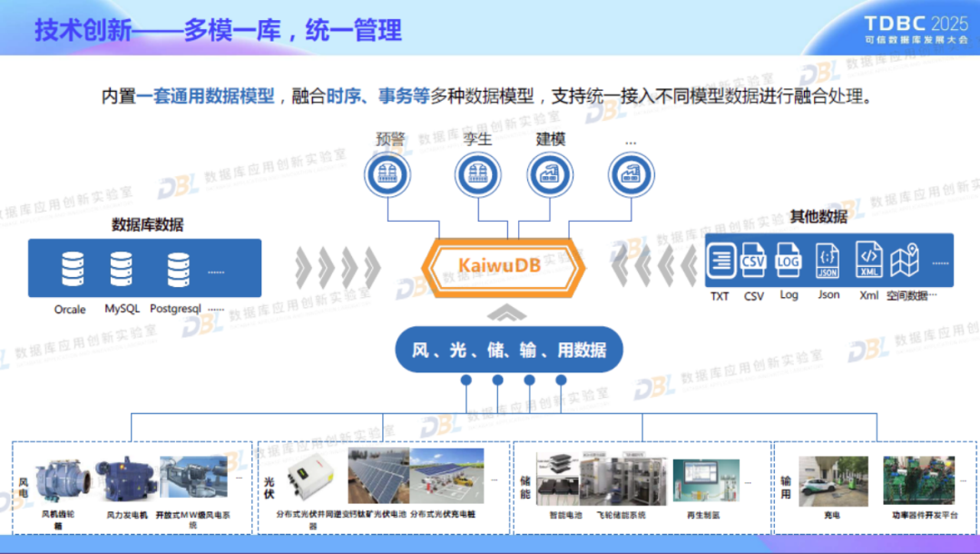Click the Json text label
Viewport: 980px width, 554px height.
(828, 294)
